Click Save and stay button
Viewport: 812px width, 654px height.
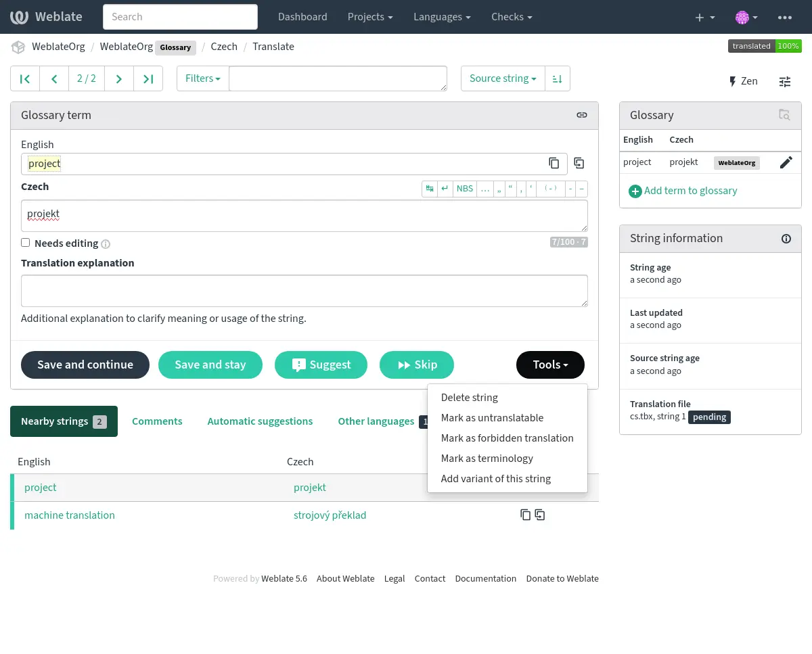coord(210,365)
